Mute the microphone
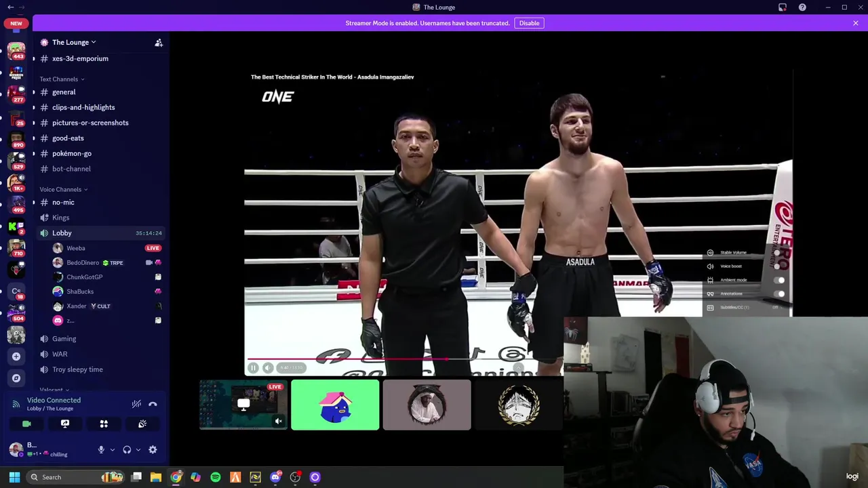 click(101, 449)
